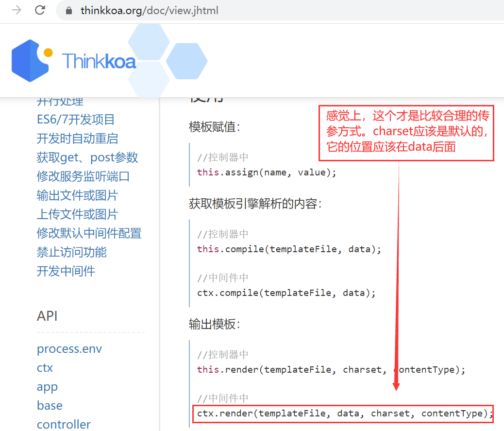Click the padlock site security icon
Viewport: 504px width, 431px height.
(68, 11)
